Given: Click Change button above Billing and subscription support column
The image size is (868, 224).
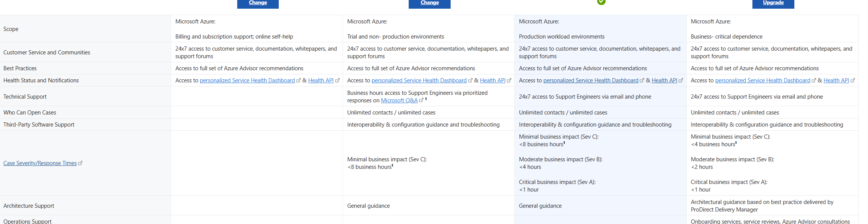Looking at the screenshot, I should (258, 3).
